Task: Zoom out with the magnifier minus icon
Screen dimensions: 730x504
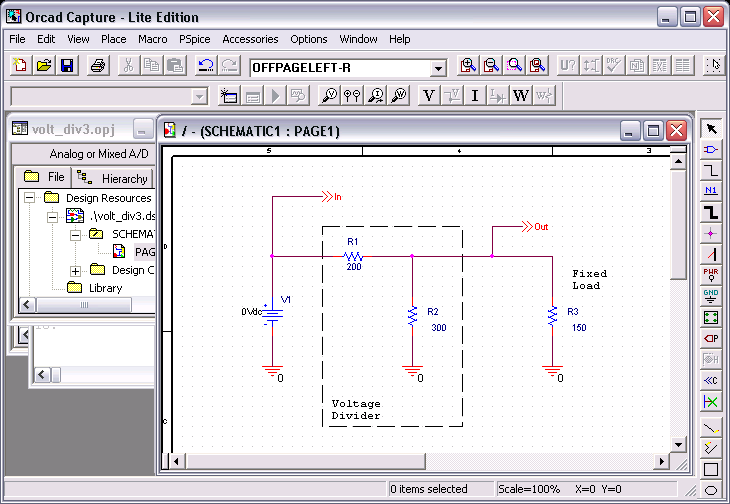Action: [491, 66]
